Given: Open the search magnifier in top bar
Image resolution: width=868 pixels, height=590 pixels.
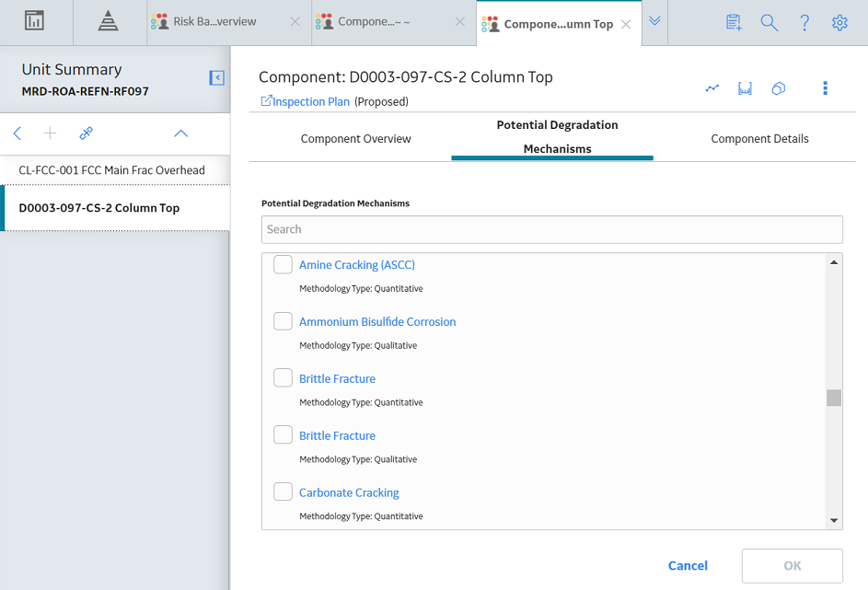Looking at the screenshot, I should [x=769, y=23].
